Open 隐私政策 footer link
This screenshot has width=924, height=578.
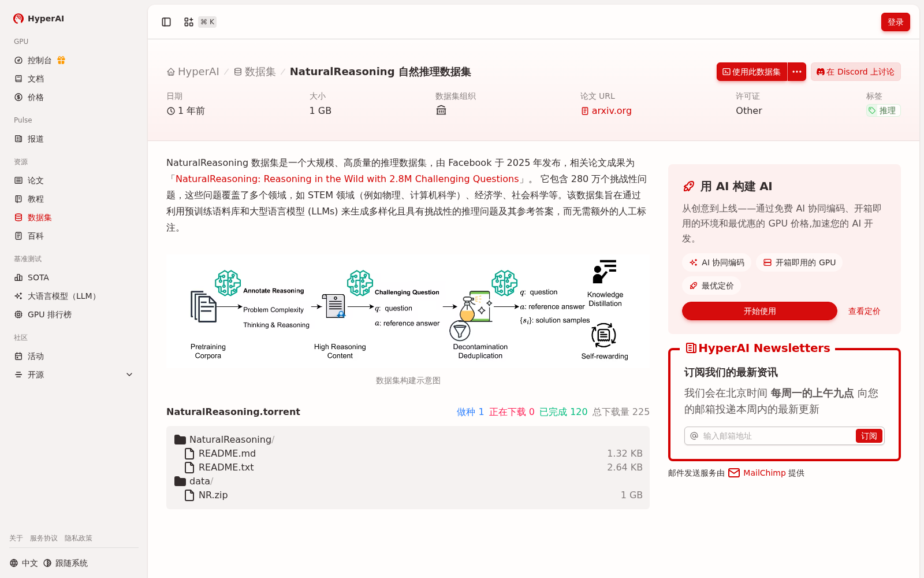coord(79,538)
